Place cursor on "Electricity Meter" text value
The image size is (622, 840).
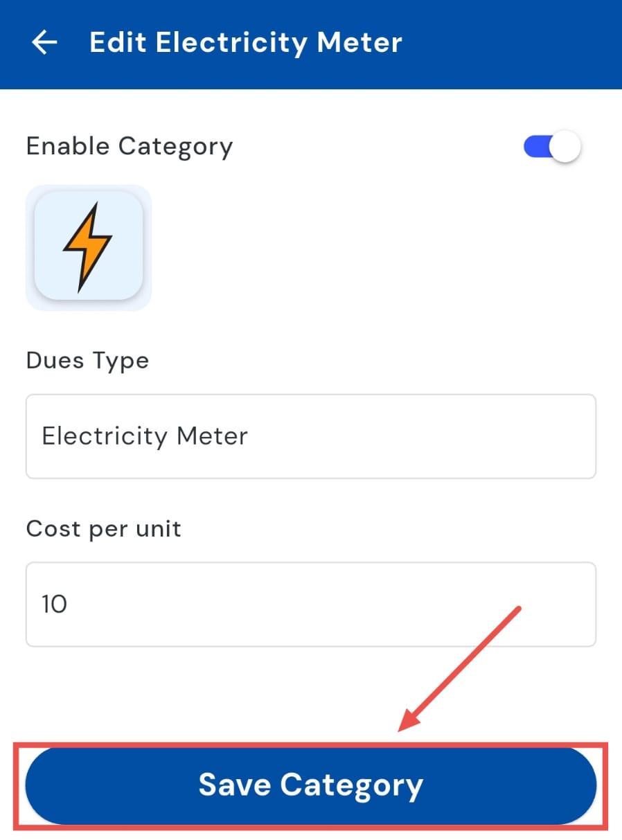(145, 436)
